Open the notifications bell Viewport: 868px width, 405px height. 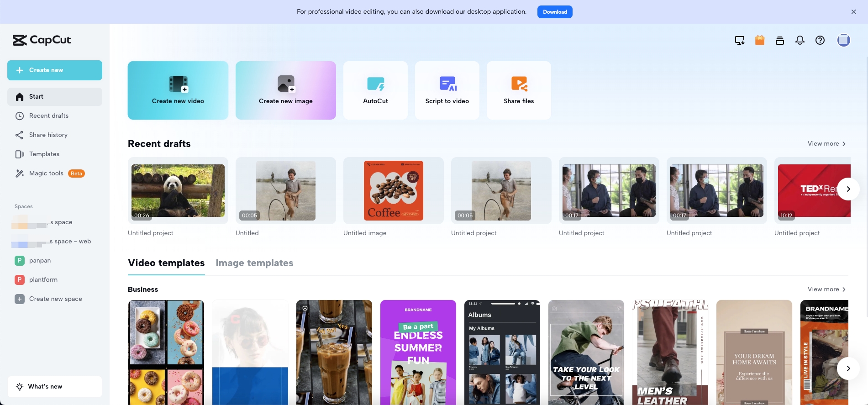800,40
